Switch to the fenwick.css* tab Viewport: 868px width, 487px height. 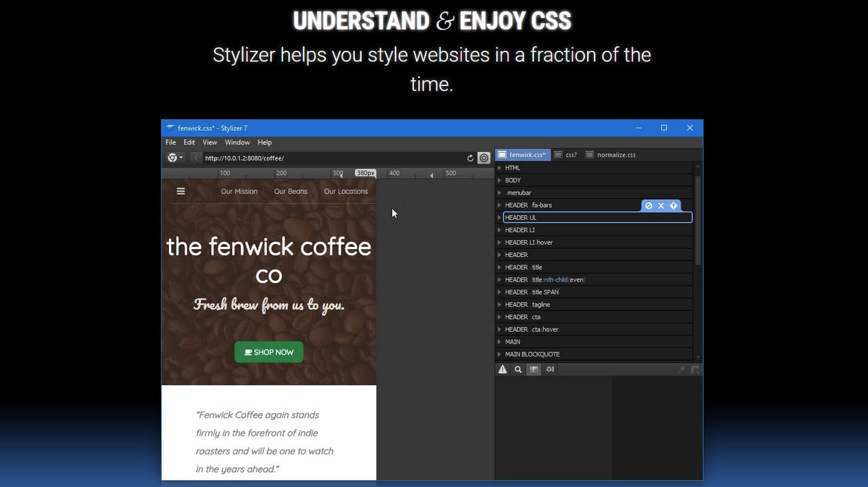coord(523,155)
